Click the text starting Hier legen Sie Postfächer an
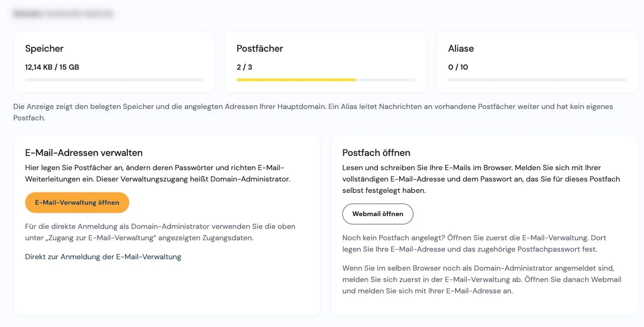This screenshot has width=644, height=327. click(x=158, y=173)
